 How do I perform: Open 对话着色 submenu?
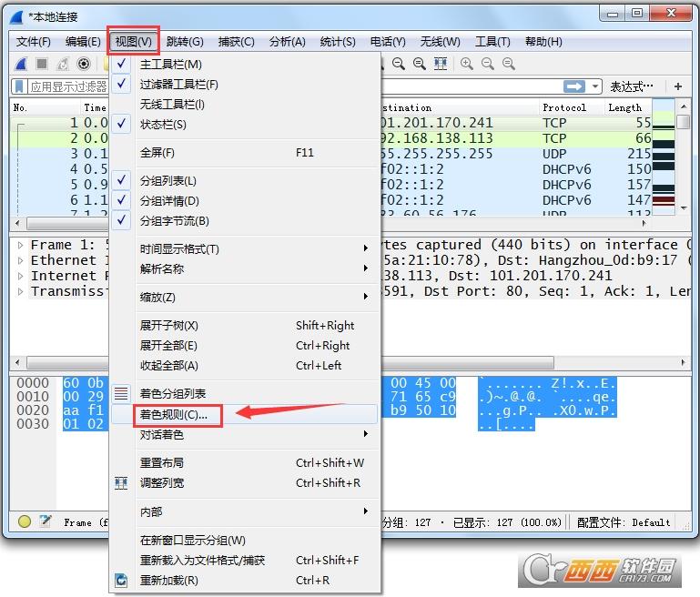point(245,435)
